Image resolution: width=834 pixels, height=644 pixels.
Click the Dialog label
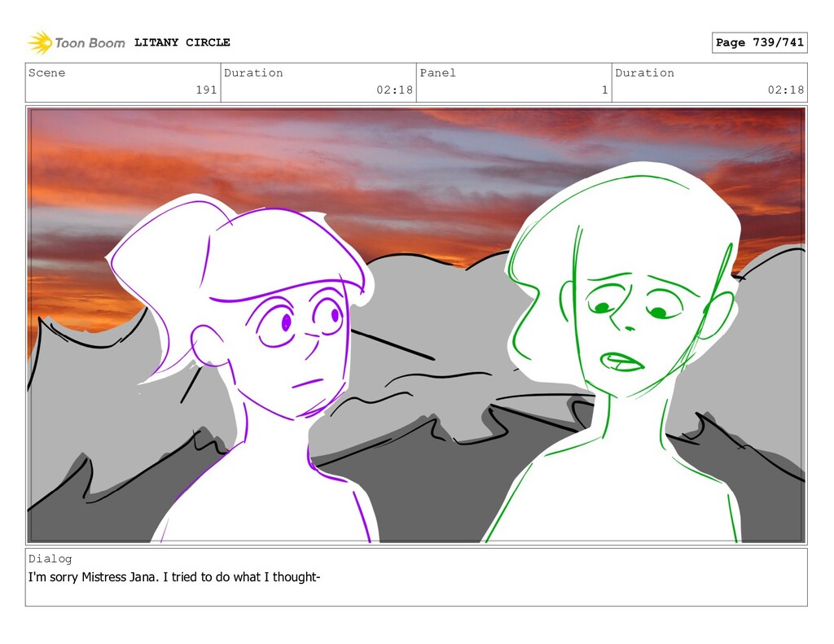point(50,559)
